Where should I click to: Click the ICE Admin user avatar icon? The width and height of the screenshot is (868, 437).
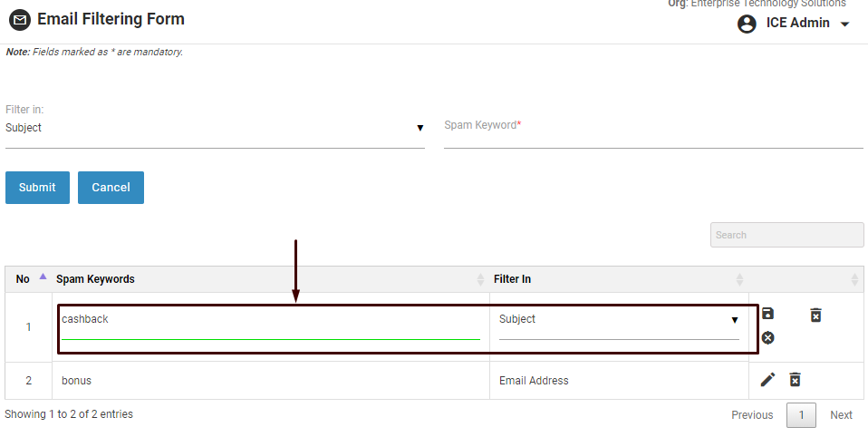(x=747, y=24)
